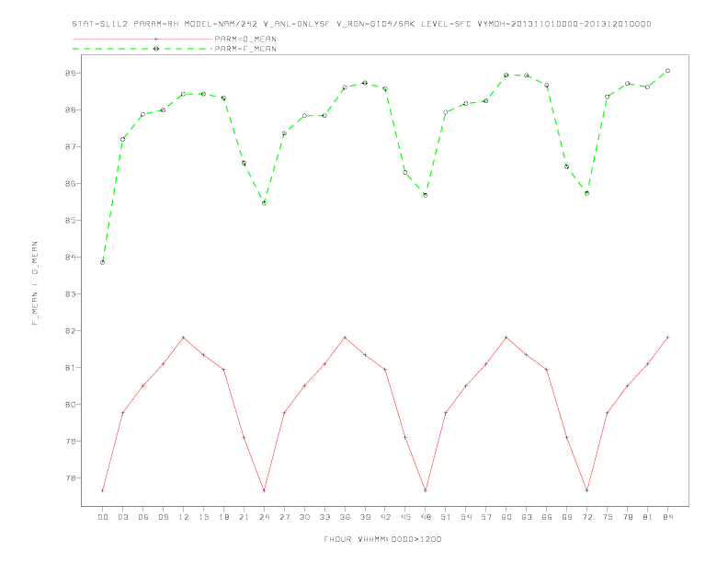The image size is (728, 563).
Task: Click the y-axis tick label 83
Action: (70, 294)
